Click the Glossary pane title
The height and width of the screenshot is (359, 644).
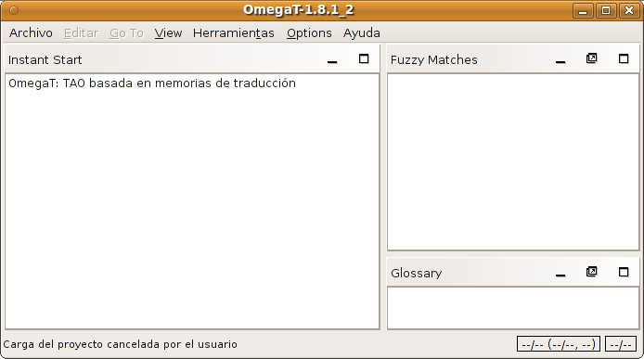pos(416,273)
